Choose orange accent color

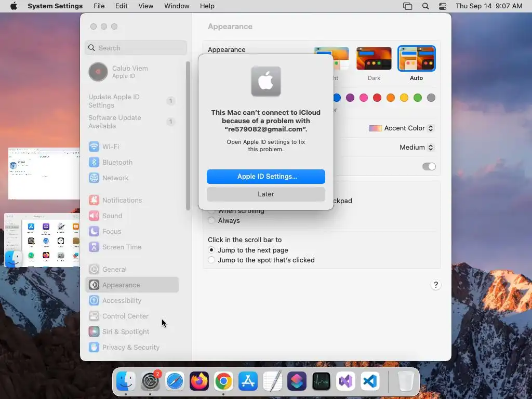click(391, 98)
